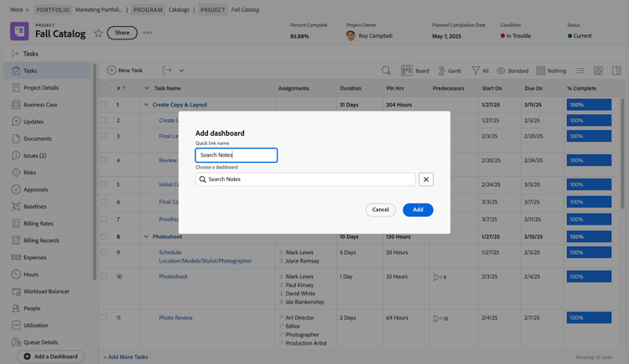This screenshot has height=364, width=629.
Task: Switch to Board view
Action: click(x=415, y=71)
